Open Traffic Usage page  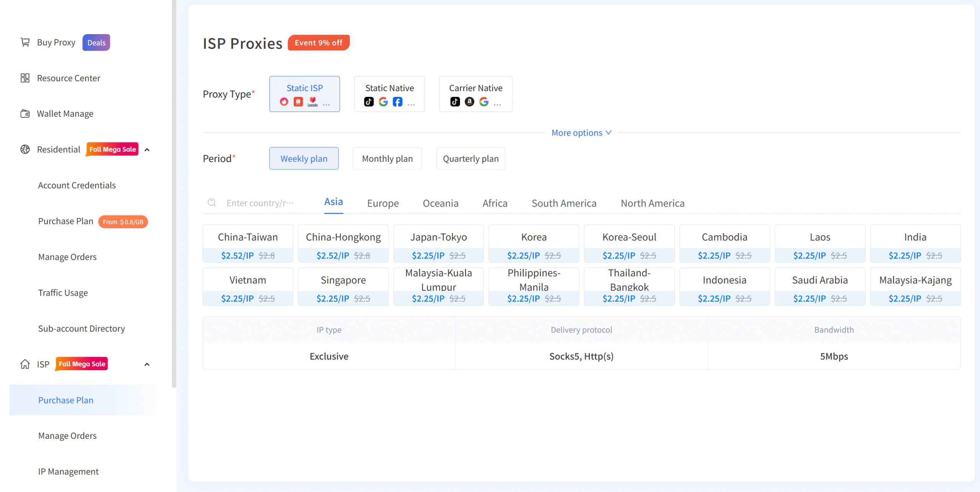tap(63, 293)
